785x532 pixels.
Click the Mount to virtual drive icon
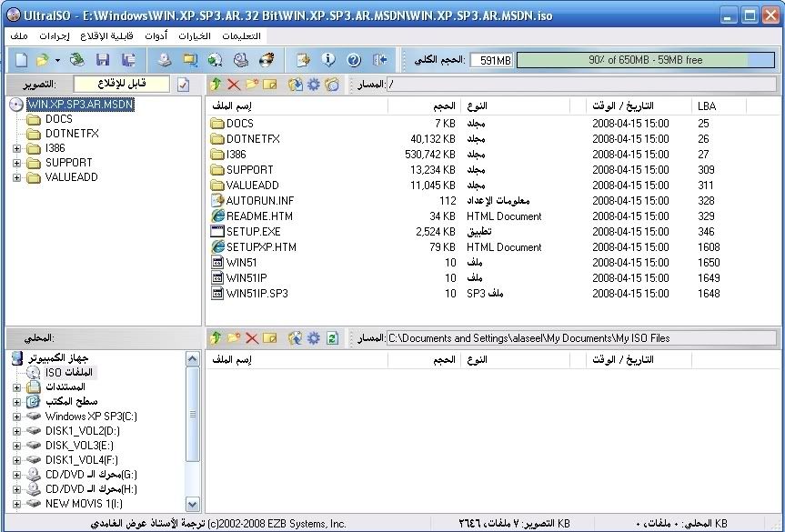click(x=241, y=60)
